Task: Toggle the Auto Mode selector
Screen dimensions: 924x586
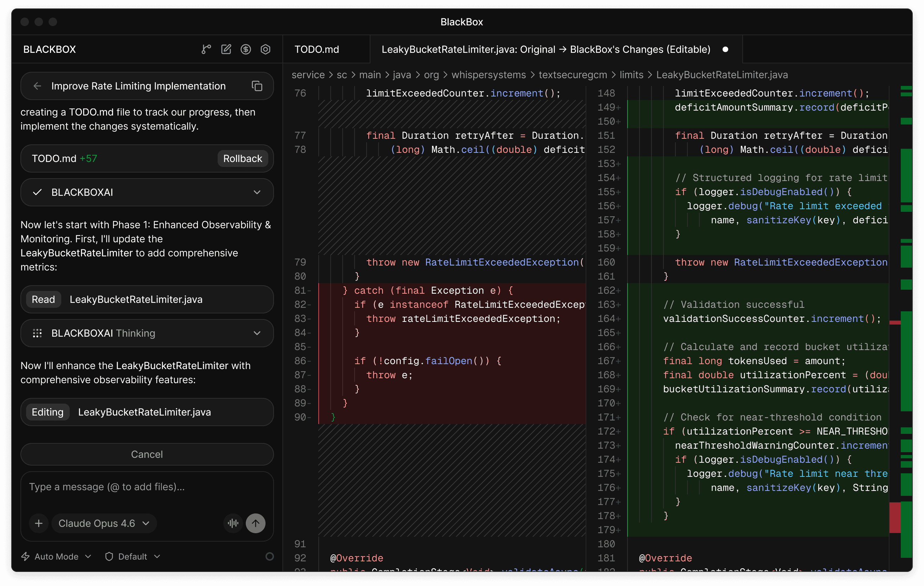Action: click(x=56, y=556)
